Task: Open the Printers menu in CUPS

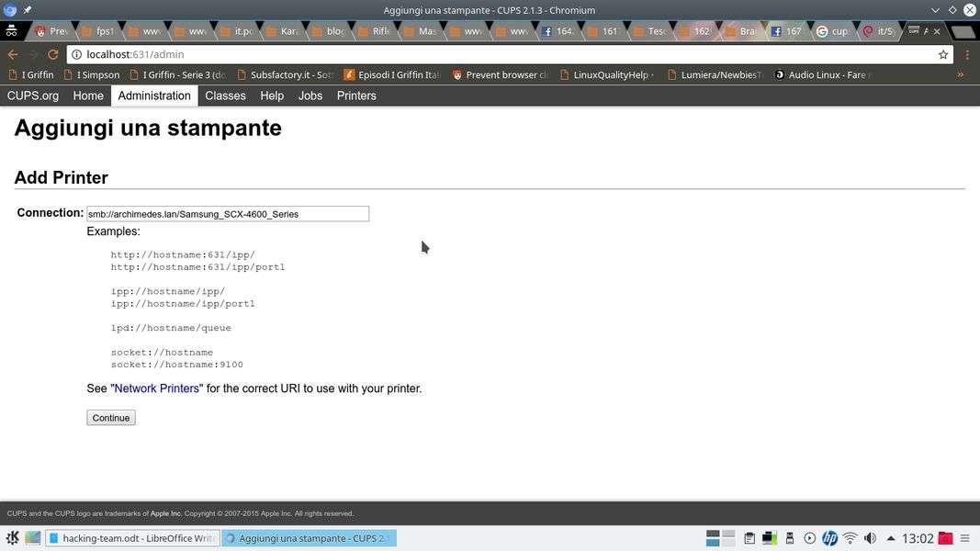Action: 356,96
